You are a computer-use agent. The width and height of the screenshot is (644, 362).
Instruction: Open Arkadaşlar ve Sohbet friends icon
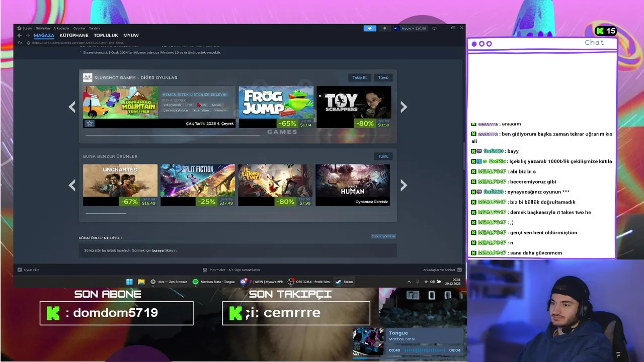point(459,270)
